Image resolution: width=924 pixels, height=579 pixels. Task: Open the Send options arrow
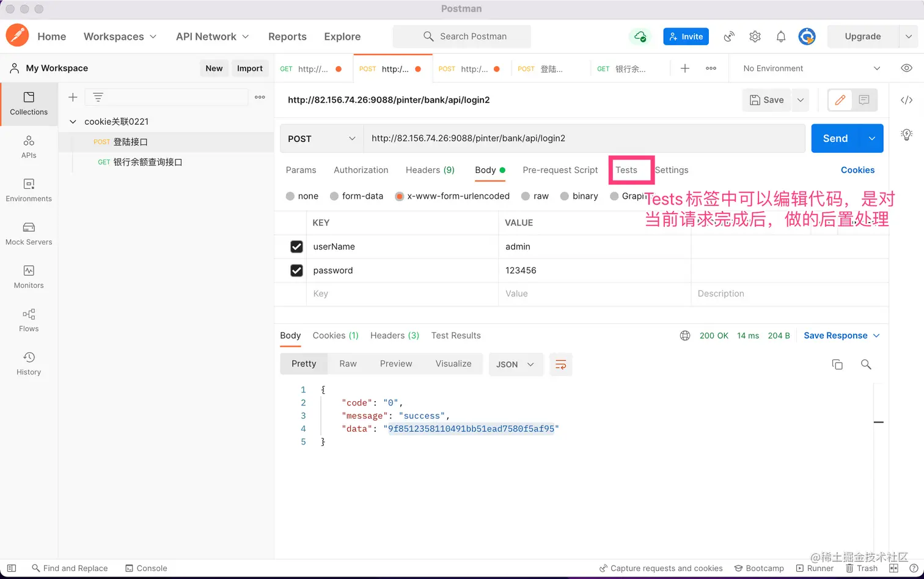pyautogui.click(x=872, y=139)
